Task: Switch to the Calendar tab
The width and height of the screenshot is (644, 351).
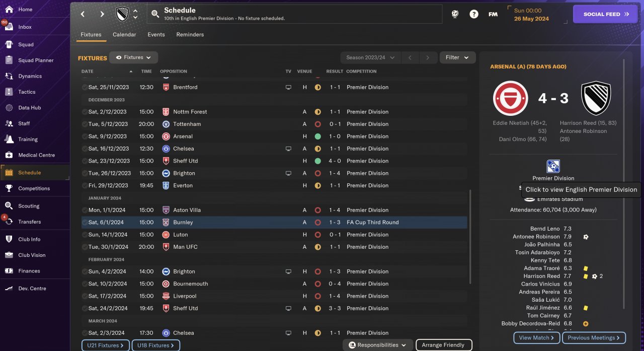Action: [x=124, y=35]
